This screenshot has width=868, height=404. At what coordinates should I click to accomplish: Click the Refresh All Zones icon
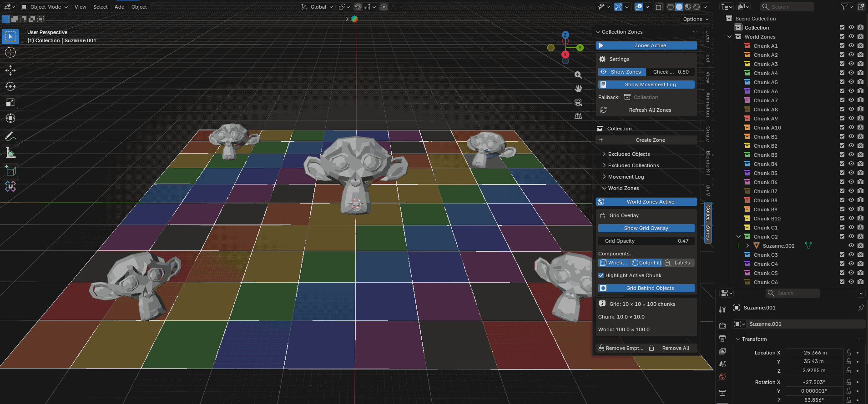pos(604,110)
